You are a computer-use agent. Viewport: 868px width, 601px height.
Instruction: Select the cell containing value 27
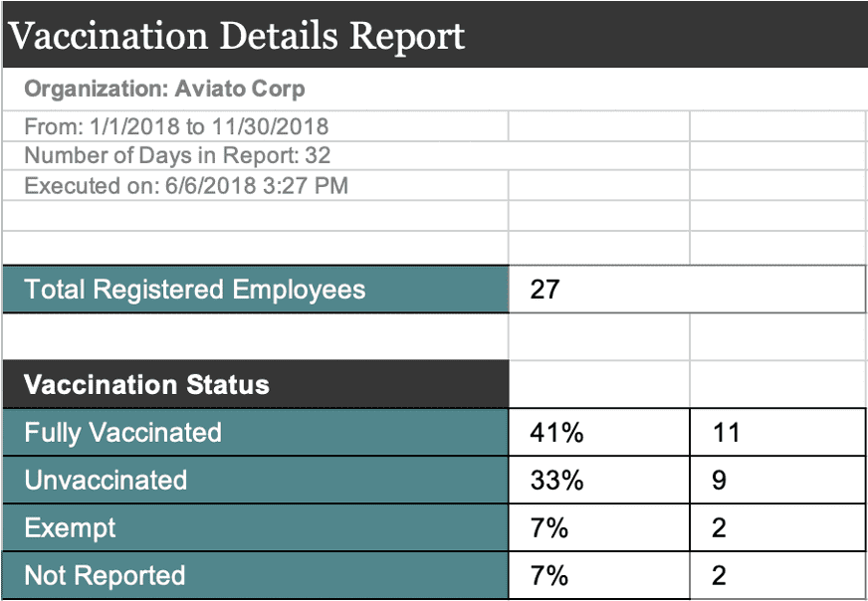[687, 290]
